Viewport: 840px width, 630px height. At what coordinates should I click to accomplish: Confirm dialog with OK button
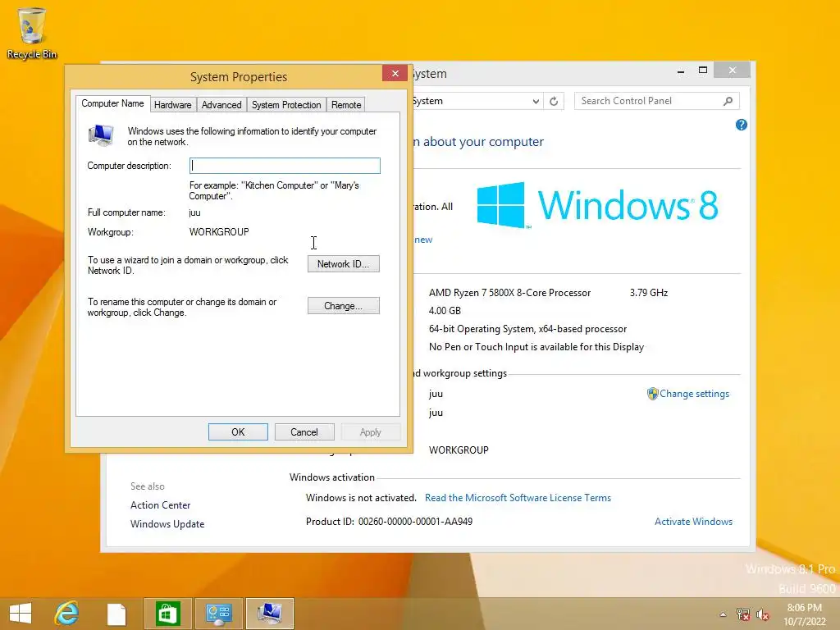click(x=238, y=432)
